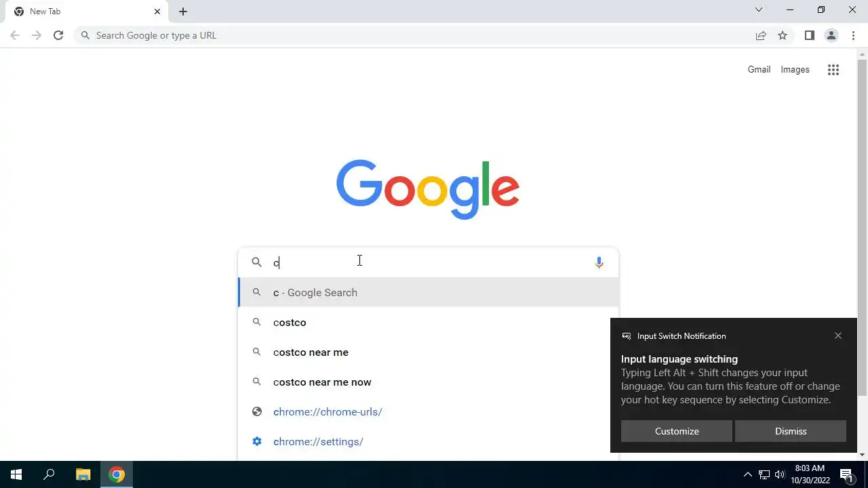
Task: Open File Explorer from the taskbar
Action: pos(83,474)
